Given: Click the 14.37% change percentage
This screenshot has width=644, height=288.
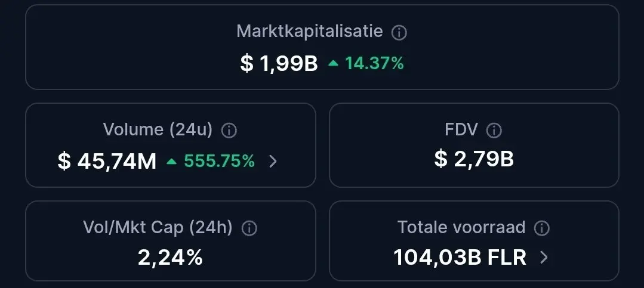Looking at the screenshot, I should 374,64.
